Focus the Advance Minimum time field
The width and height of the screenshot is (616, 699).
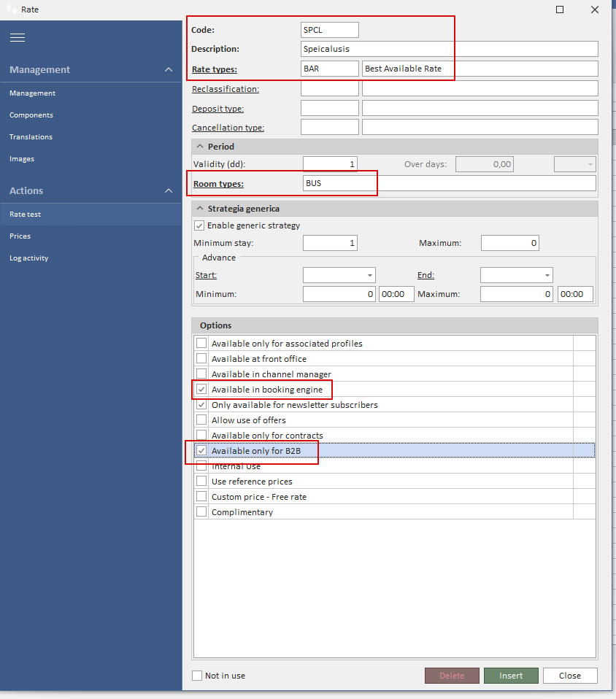[396, 294]
